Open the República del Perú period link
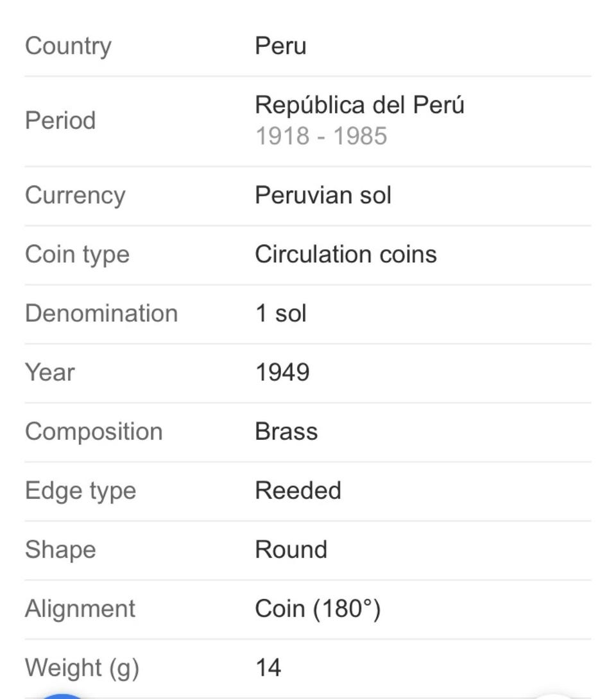Screen dimensions: 616x699 359,105
